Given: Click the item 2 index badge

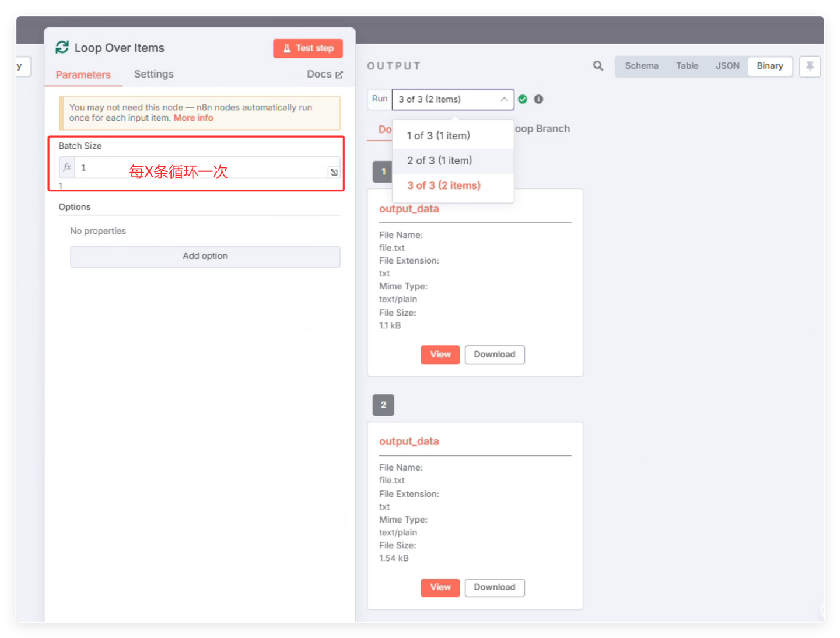Looking at the screenshot, I should point(383,405).
